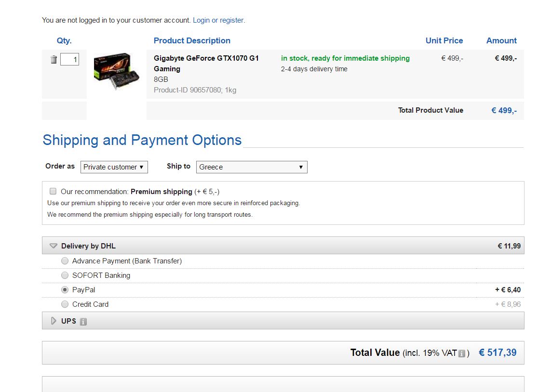Select the PayPal payment option
Image resolution: width=552 pixels, height=392 pixels.
[65, 290]
